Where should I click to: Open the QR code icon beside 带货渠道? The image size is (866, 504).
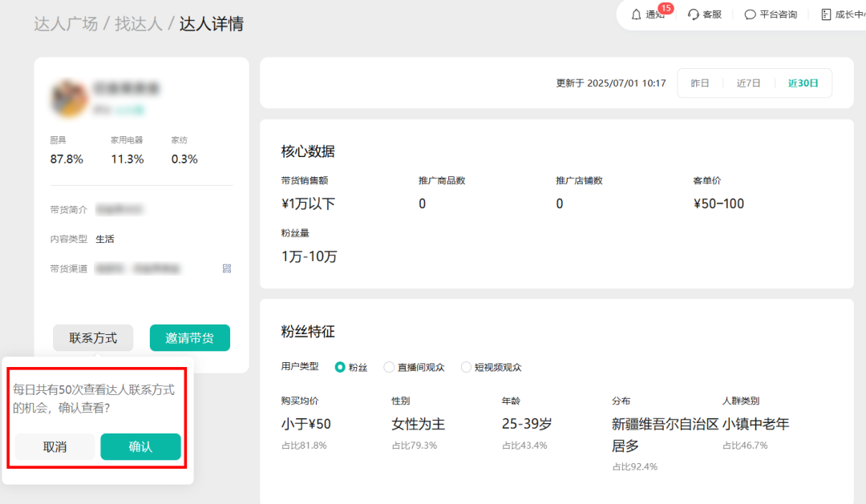coord(227,268)
